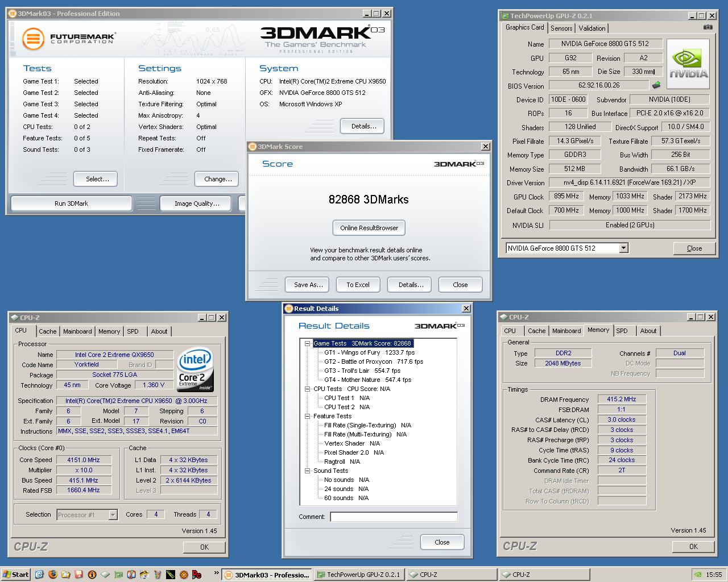The height and width of the screenshot is (582, 728).
Task: Open the Cache tab in the left CPU-Z window
Action: (x=48, y=331)
